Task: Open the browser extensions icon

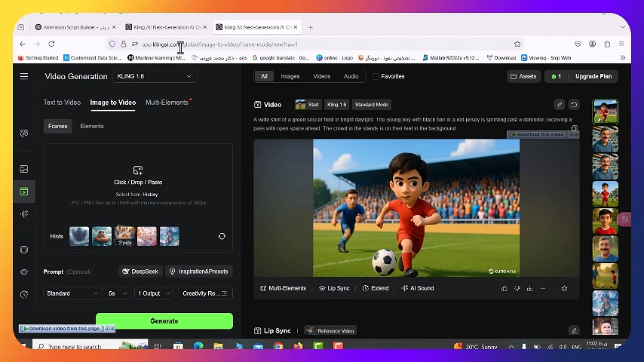Action: pos(607,44)
